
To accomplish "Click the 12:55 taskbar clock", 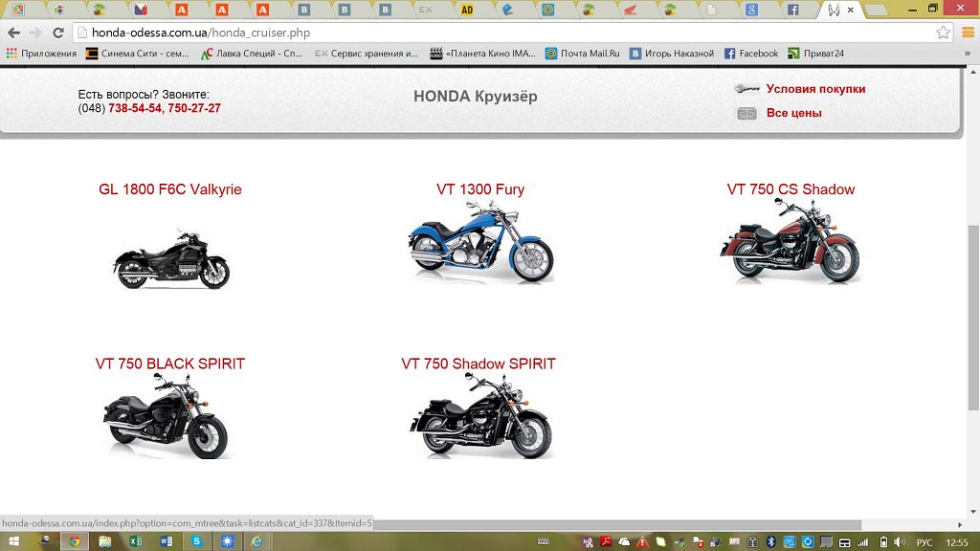I will (x=957, y=542).
